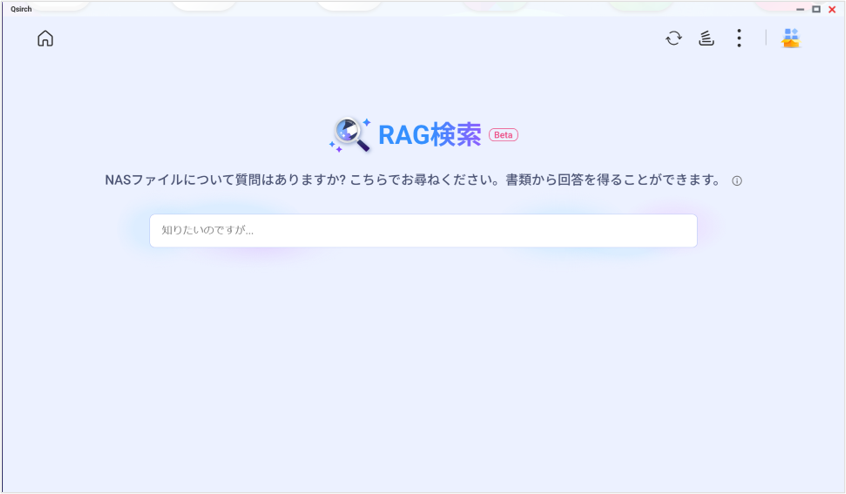Screen dimensions: 846x494
Task: Click the Qsirch name in title bar
Action: (21, 9)
